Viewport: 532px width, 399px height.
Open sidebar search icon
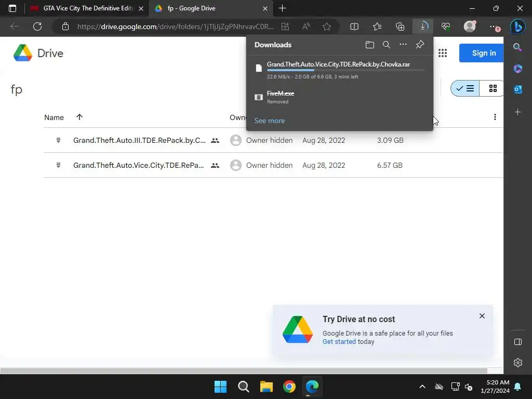[517, 47]
